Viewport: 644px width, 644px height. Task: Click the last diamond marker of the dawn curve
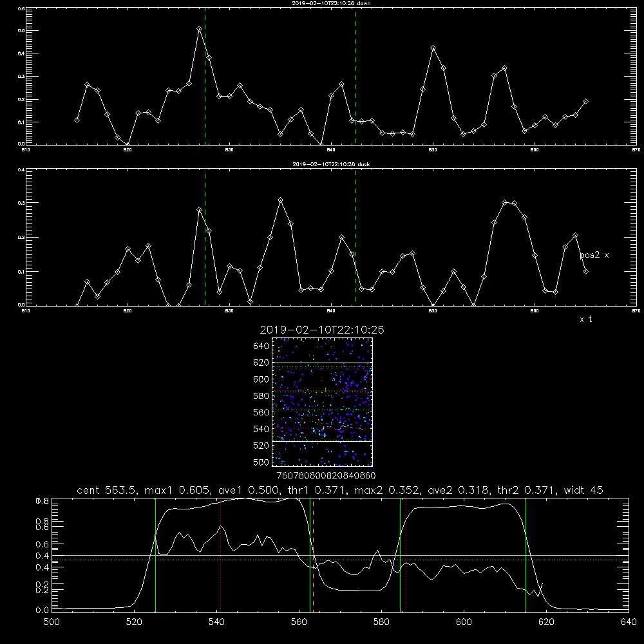point(585,102)
